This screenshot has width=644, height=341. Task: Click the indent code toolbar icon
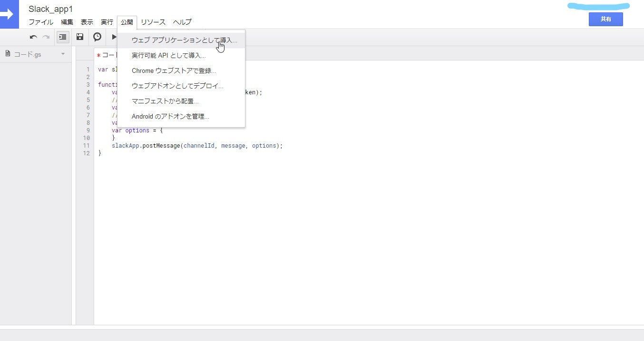tap(62, 37)
